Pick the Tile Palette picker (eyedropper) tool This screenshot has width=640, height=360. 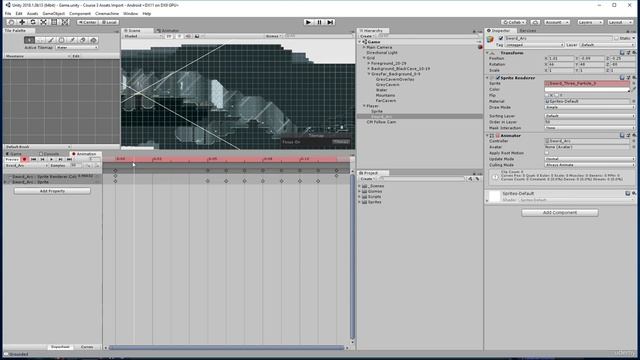coord(72,40)
